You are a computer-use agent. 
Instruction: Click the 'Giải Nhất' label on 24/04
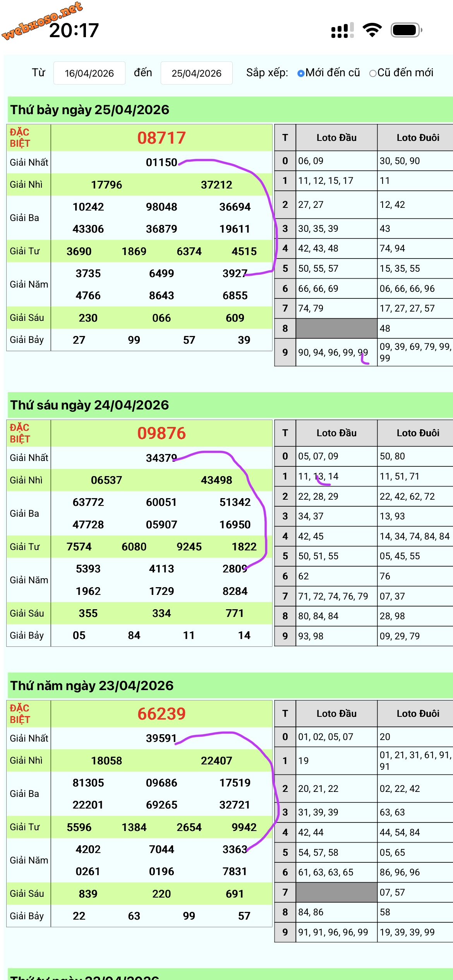click(29, 457)
